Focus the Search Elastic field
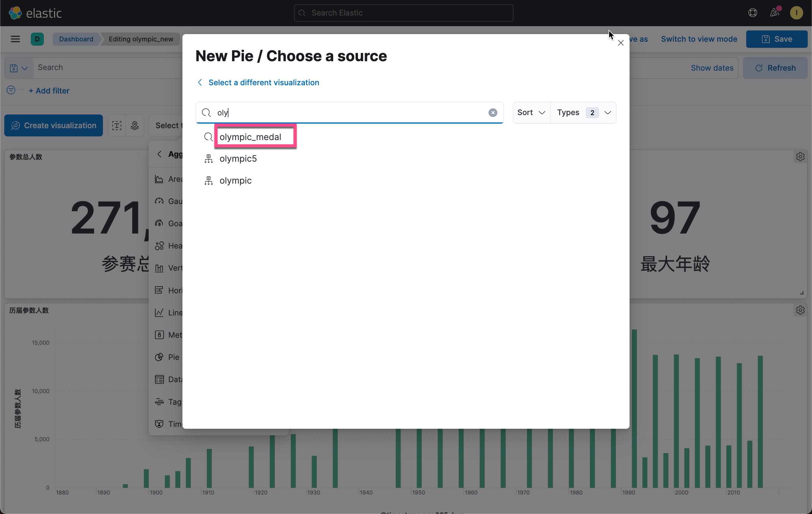The height and width of the screenshot is (514, 812). pos(404,13)
